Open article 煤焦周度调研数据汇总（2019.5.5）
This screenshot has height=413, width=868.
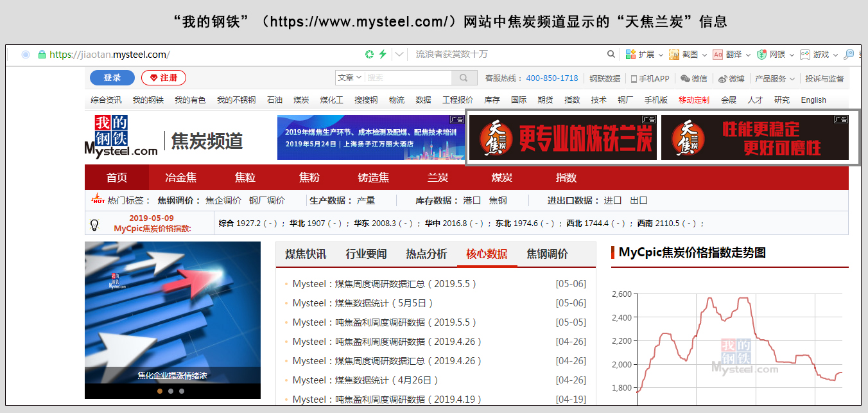pyautogui.click(x=385, y=284)
